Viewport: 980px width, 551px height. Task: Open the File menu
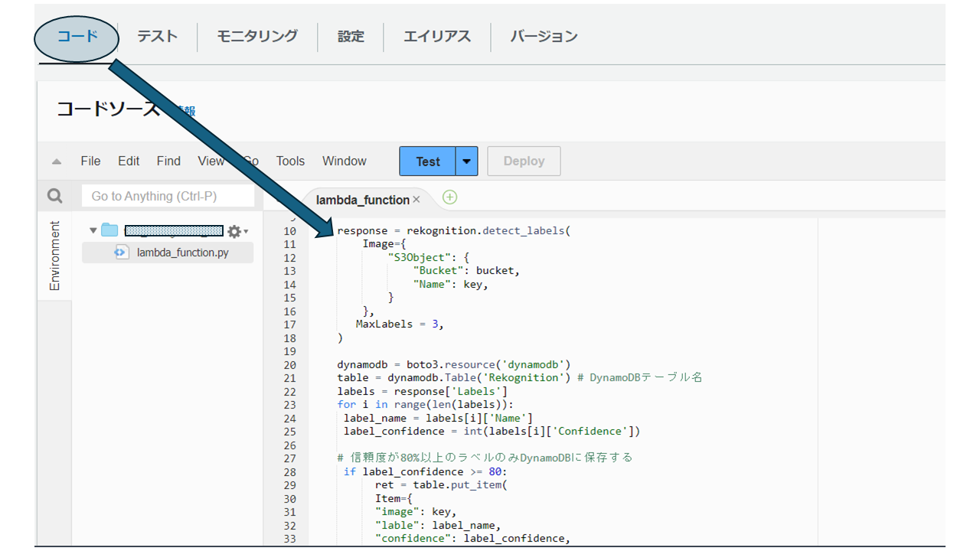(90, 161)
